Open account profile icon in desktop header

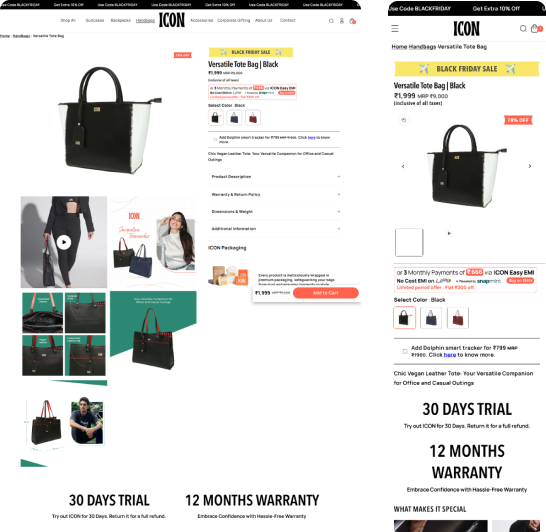(x=342, y=21)
